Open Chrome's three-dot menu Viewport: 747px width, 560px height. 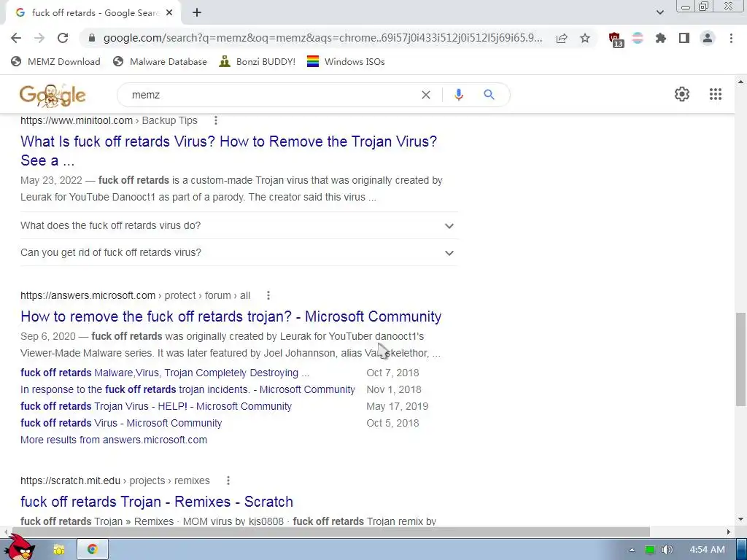[731, 38]
